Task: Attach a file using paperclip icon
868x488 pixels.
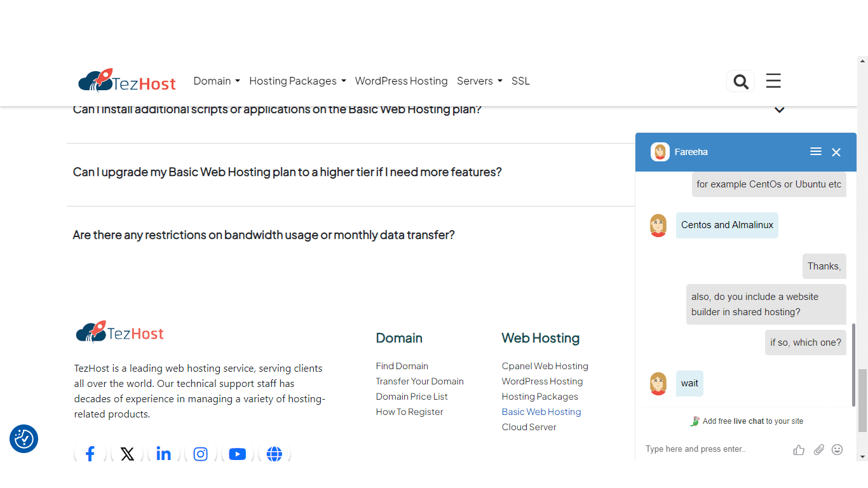Action: click(818, 449)
